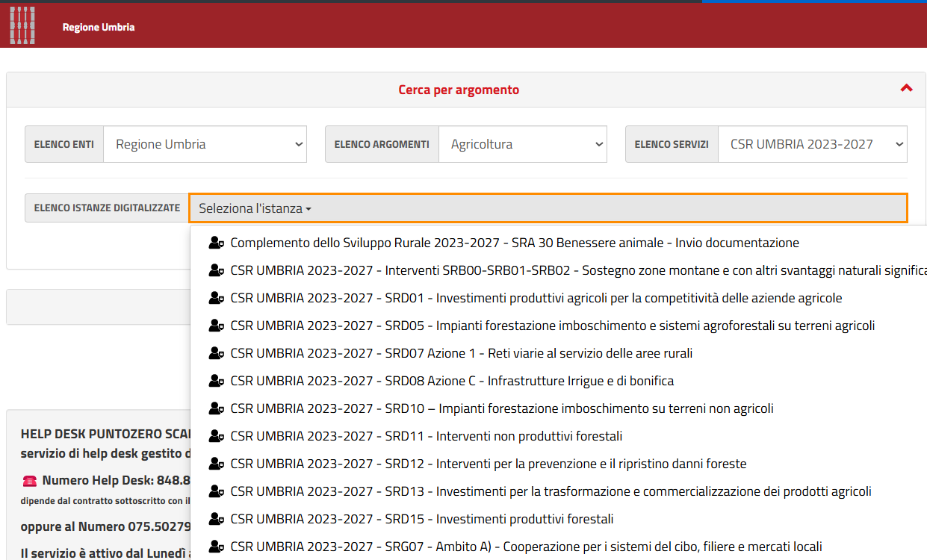Click the user icon next to SRD07 Azione 1
Viewport: 927px width, 560px height.
(217, 353)
